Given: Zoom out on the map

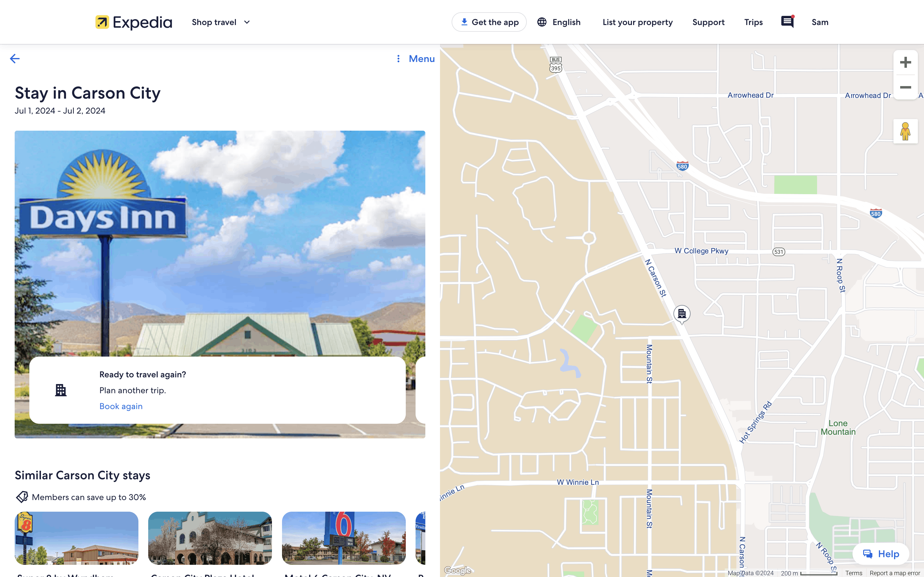Looking at the screenshot, I should click(905, 87).
